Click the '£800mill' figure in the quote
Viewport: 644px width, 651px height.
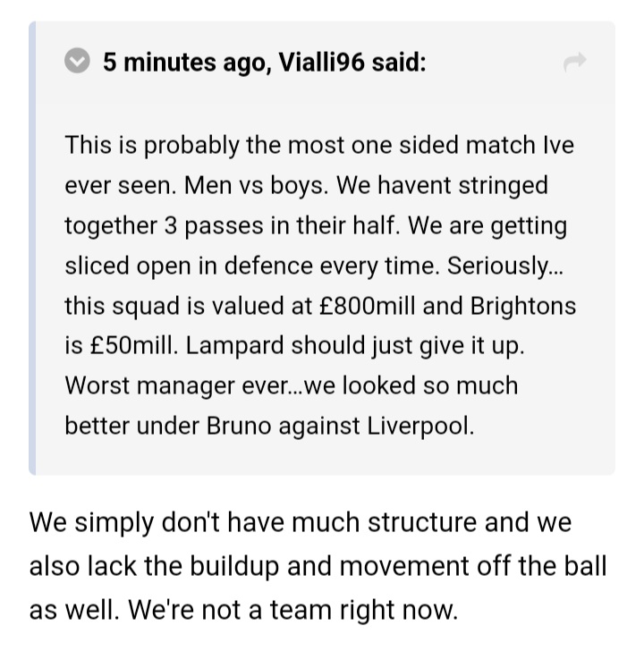pos(367,306)
